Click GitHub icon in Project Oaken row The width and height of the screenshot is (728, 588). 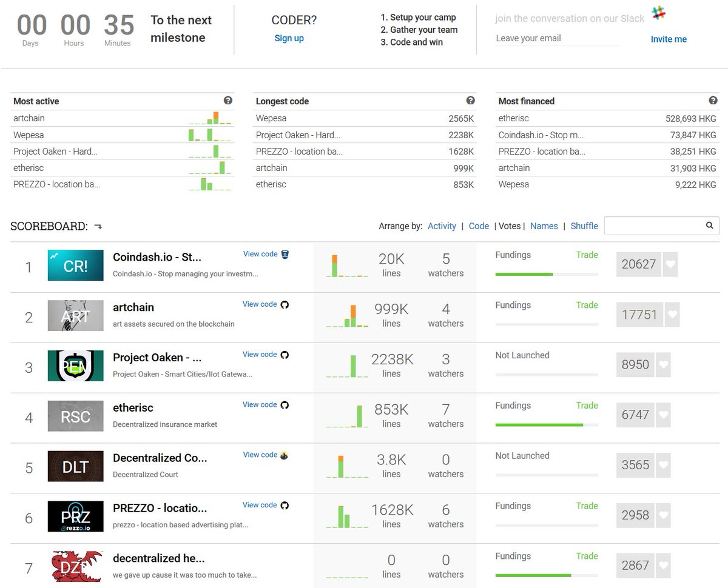tap(285, 355)
